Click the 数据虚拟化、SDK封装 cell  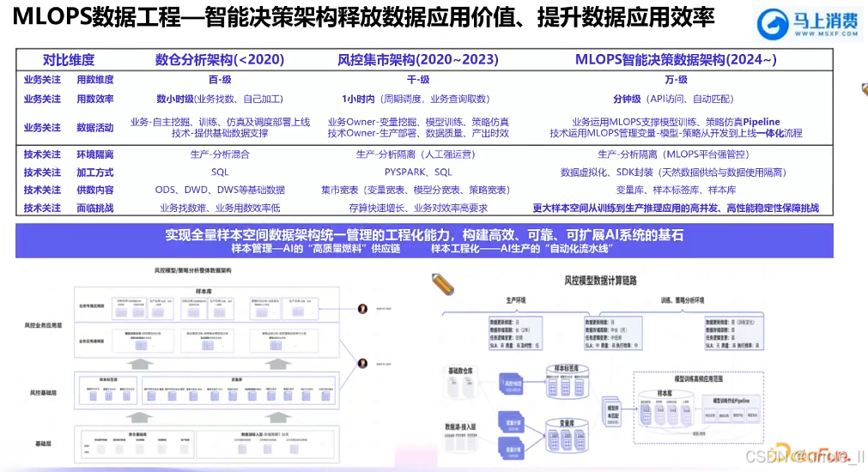pos(674,172)
